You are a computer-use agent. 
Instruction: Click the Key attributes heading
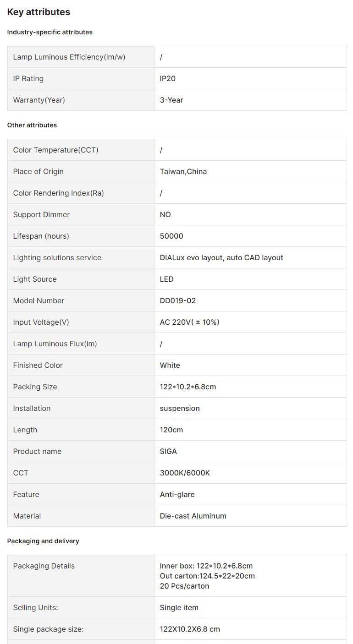tap(39, 12)
